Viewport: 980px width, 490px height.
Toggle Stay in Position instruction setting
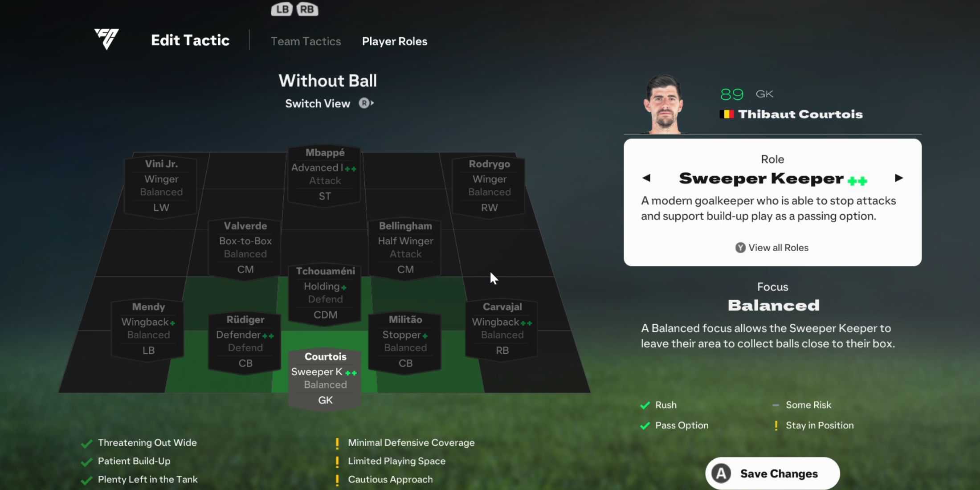(x=819, y=425)
